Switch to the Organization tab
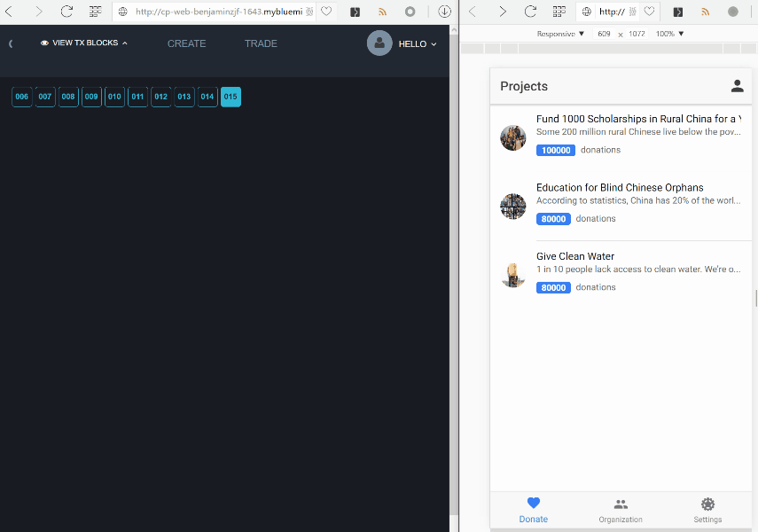This screenshot has height=532, width=758. (x=621, y=510)
